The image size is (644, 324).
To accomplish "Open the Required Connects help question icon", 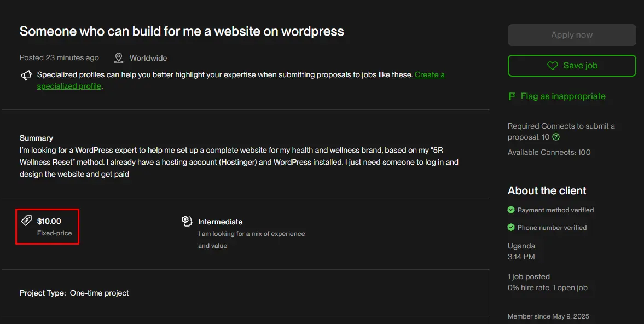I will 556,137.
